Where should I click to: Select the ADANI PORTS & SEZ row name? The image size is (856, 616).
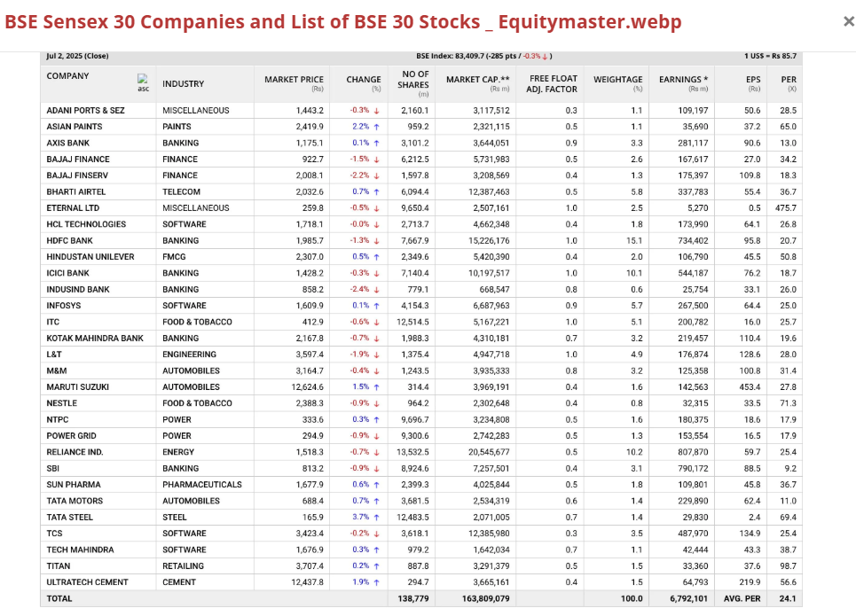click(x=86, y=110)
